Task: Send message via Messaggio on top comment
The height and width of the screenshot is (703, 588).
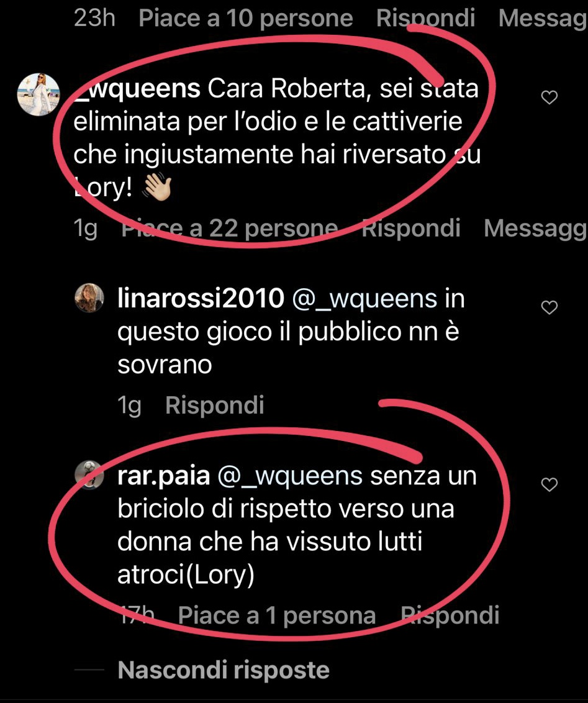Action: click(543, 19)
